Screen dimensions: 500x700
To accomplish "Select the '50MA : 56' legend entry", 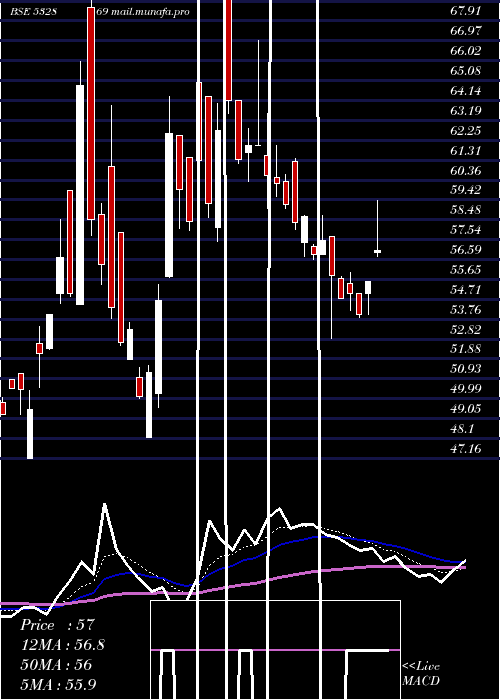I will (56, 665).
